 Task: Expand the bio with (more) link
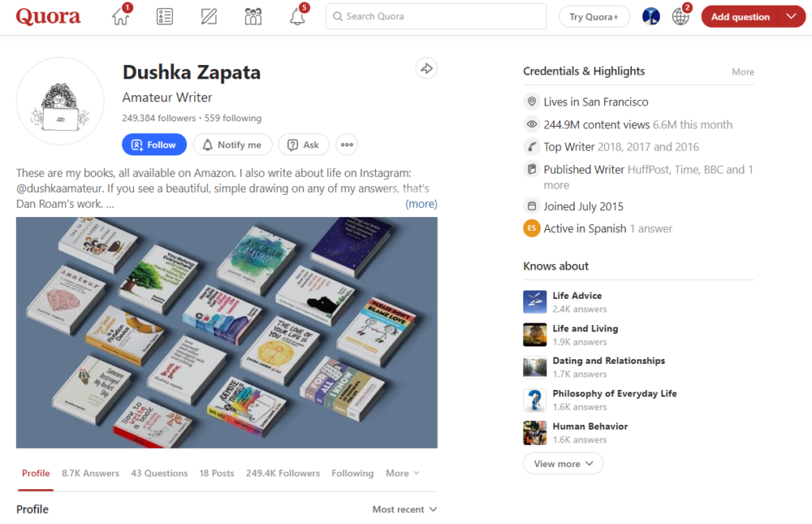tap(421, 204)
